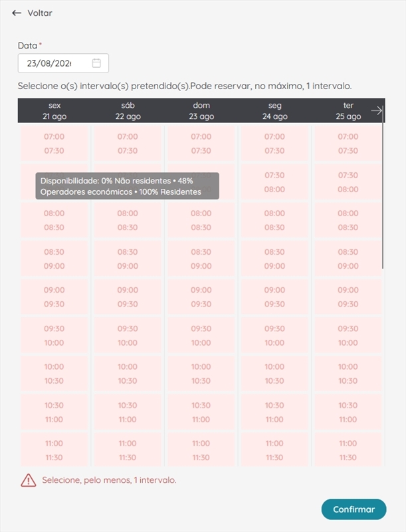Viewport: 406px width, 532px height.
Task: Open the calendar picker icon in Data field
Action: (96, 63)
